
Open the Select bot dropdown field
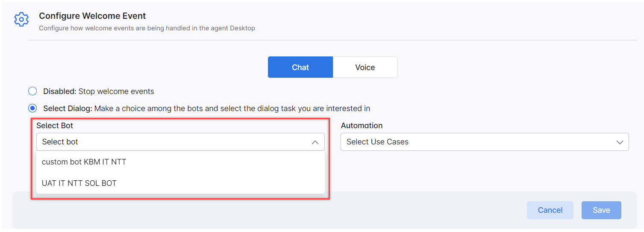(x=180, y=142)
